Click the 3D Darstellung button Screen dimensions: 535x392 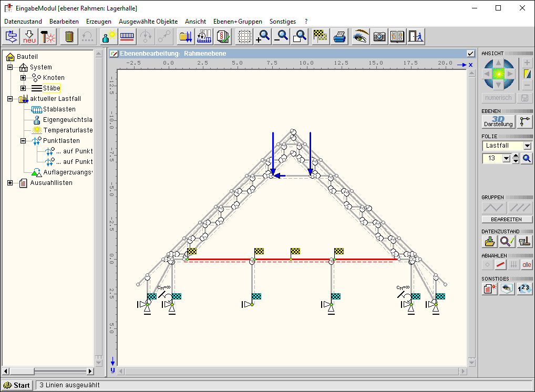(497, 121)
